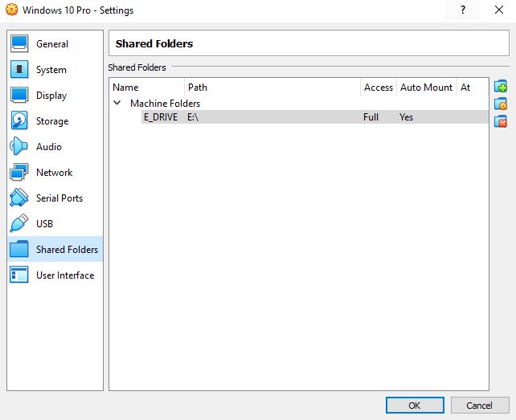Open the System settings chip icon

coord(19,69)
